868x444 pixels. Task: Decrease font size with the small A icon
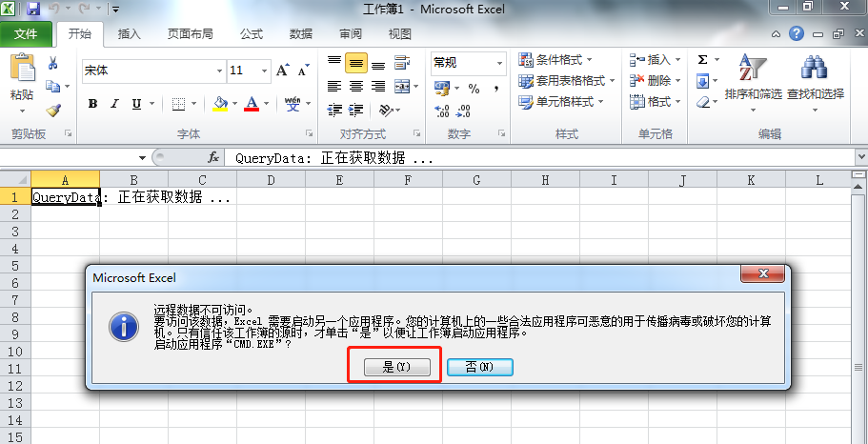click(303, 71)
